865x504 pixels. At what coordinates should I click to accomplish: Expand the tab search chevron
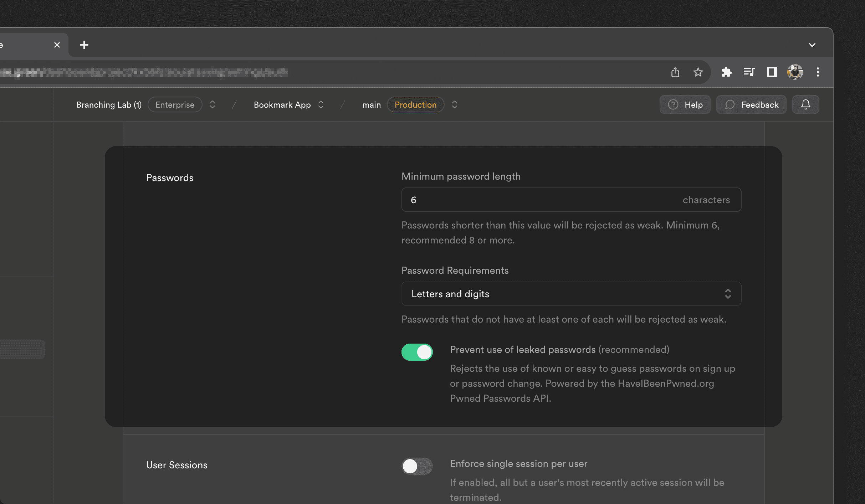tap(812, 45)
